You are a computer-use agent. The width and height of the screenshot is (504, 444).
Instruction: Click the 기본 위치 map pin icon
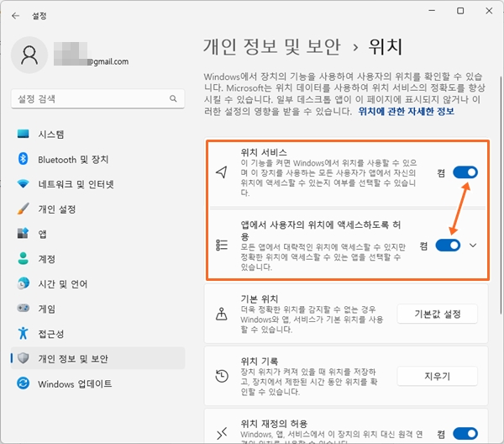point(222,314)
